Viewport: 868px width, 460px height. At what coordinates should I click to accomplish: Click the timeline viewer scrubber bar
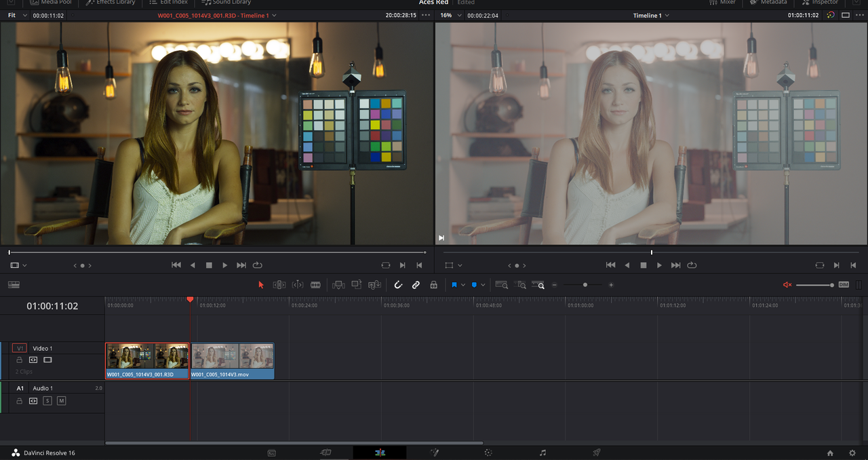[x=651, y=252]
